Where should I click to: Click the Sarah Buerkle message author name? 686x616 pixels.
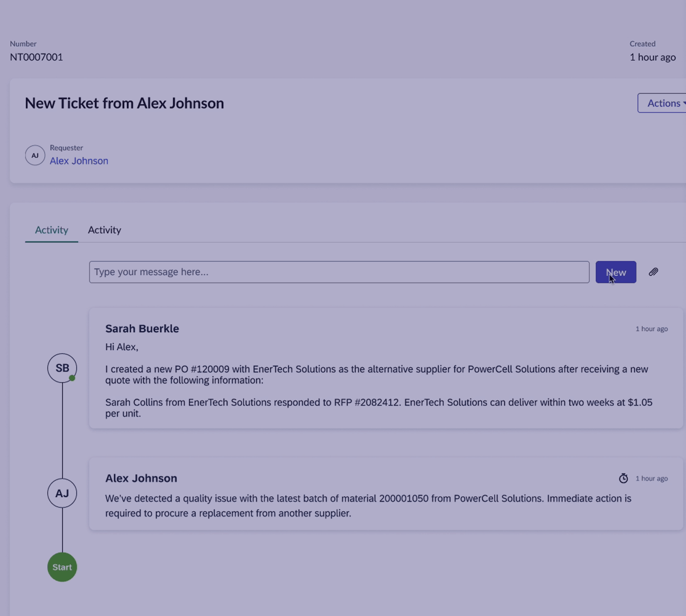click(142, 329)
